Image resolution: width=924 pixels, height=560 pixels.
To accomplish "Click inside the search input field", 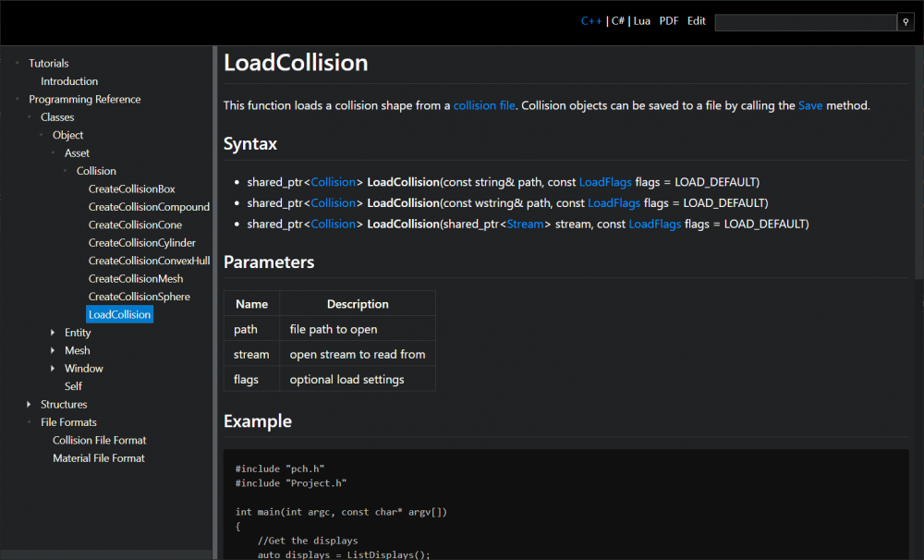I will pyautogui.click(x=805, y=22).
